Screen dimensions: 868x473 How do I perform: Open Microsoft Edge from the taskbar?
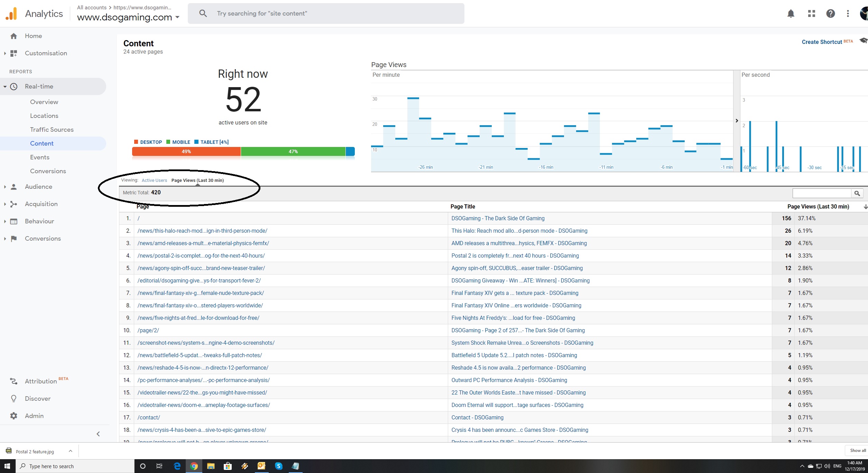177,466
